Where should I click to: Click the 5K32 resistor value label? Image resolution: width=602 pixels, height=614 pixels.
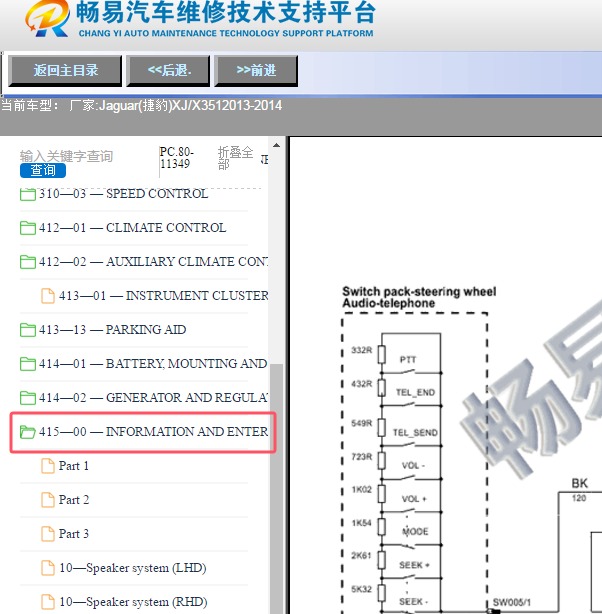pyautogui.click(x=362, y=589)
